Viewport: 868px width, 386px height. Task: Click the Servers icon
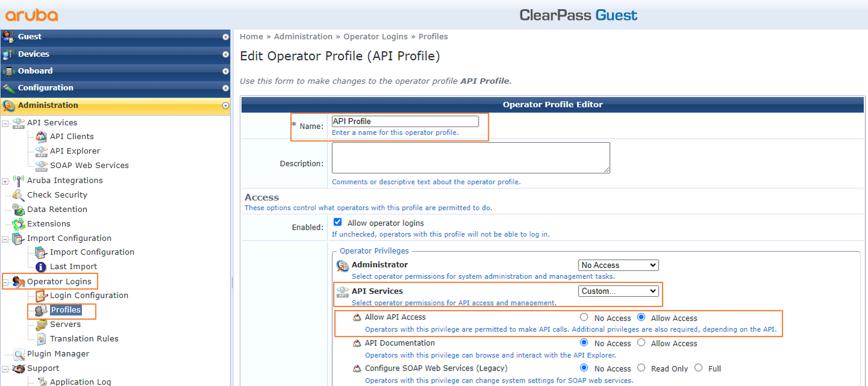pos(41,325)
